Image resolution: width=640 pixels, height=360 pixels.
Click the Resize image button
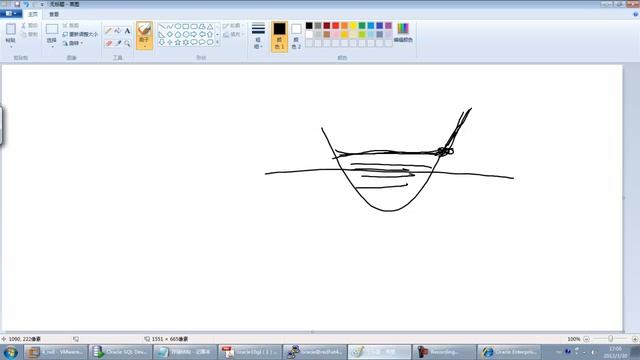coord(80,34)
